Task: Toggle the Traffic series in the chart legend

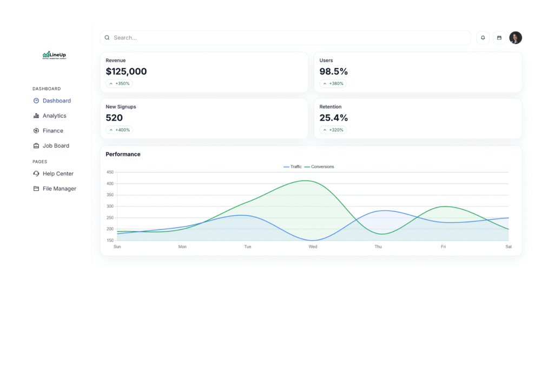Action: coord(292,167)
